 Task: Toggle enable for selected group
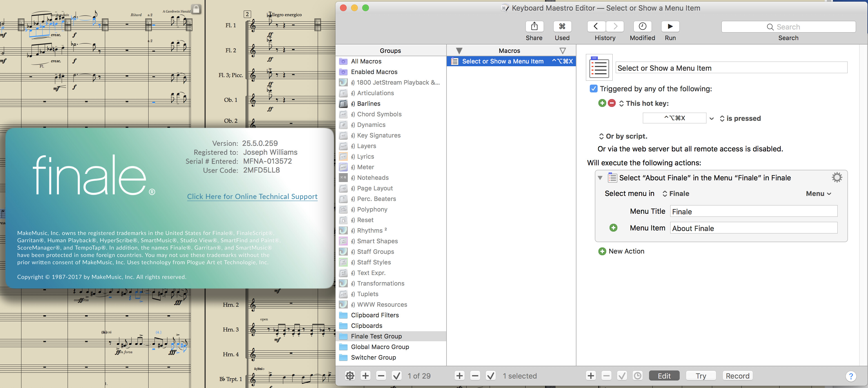pos(397,375)
